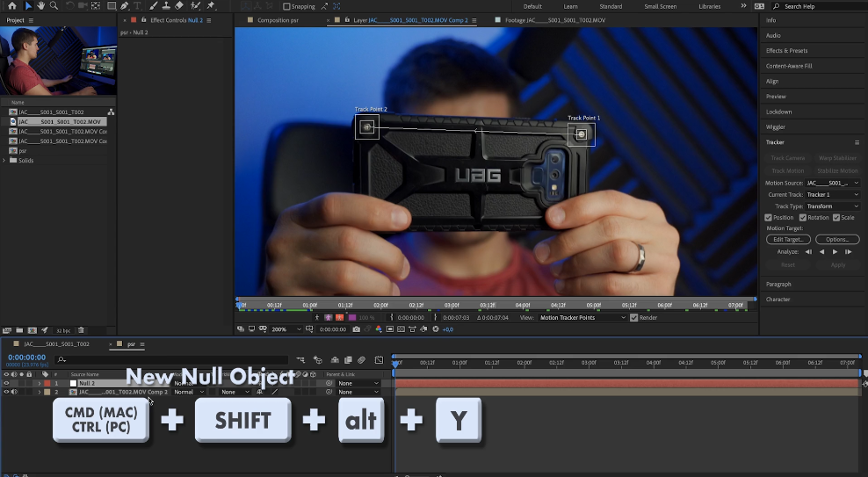Switch to Footage JAC_S001_S001_T002.MOV tab
The image size is (868, 477).
(x=555, y=20)
